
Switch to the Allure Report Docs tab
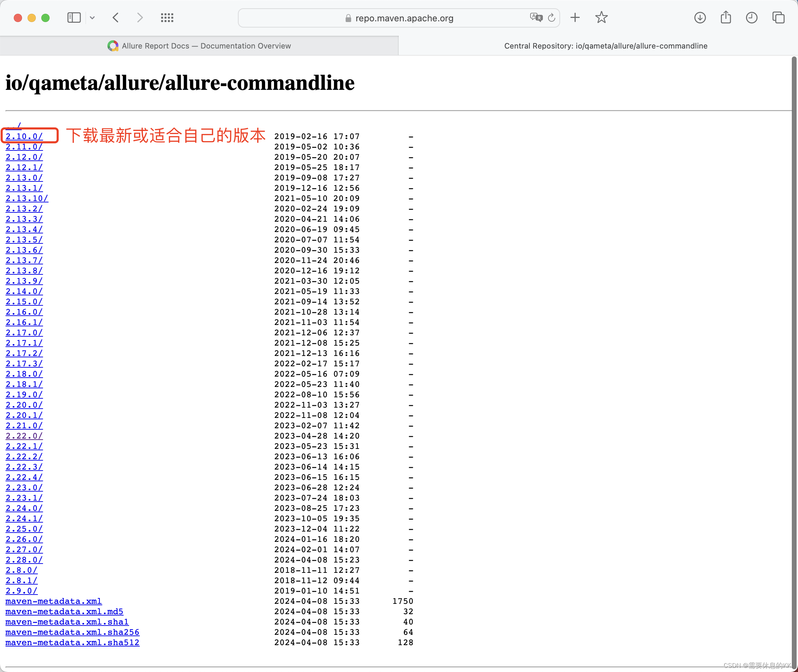(199, 46)
